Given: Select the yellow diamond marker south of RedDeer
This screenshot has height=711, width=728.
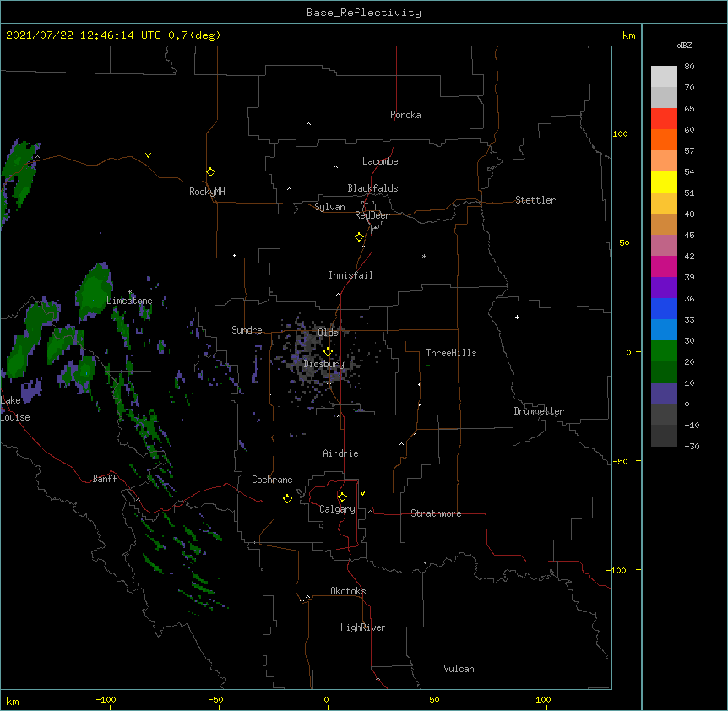Looking at the screenshot, I should [360, 237].
